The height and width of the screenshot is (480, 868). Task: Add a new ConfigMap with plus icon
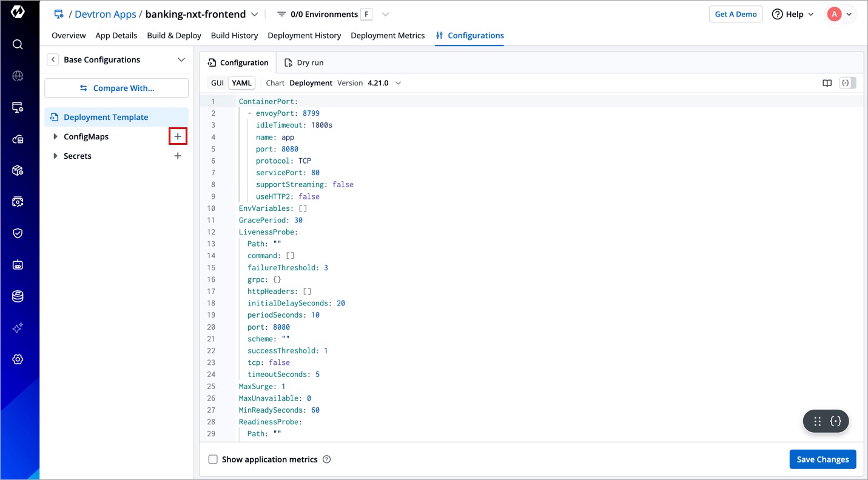pyautogui.click(x=178, y=137)
